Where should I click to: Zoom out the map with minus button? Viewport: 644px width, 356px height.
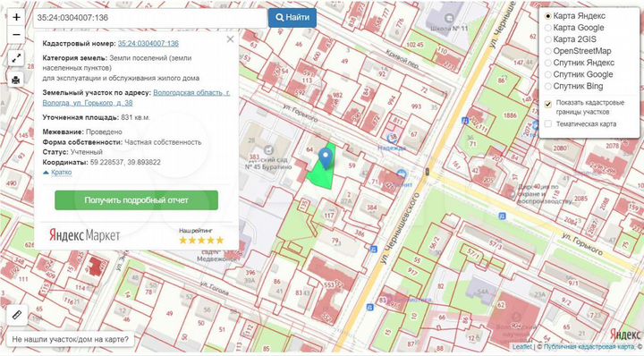coord(16,35)
